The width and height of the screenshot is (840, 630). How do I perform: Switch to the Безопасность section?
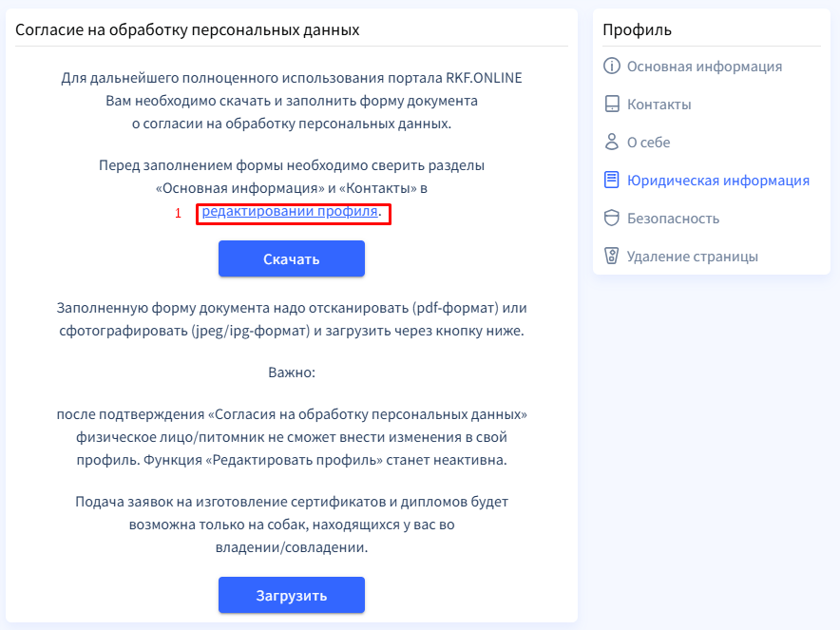click(x=673, y=219)
